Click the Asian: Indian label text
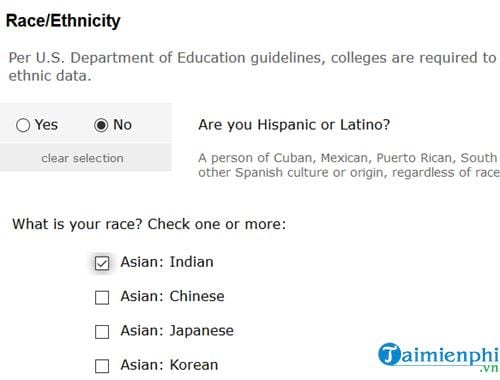This screenshot has height=380, width=500. coord(167,262)
